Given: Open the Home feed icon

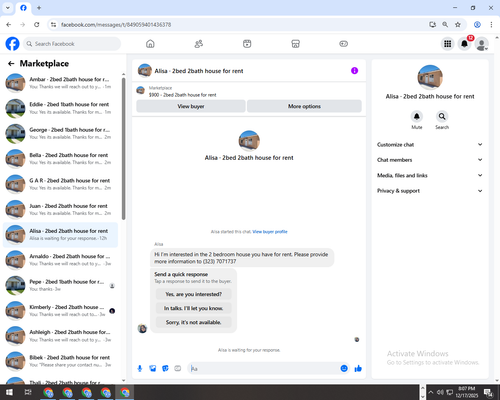Looking at the screenshot, I should pyautogui.click(x=150, y=44).
